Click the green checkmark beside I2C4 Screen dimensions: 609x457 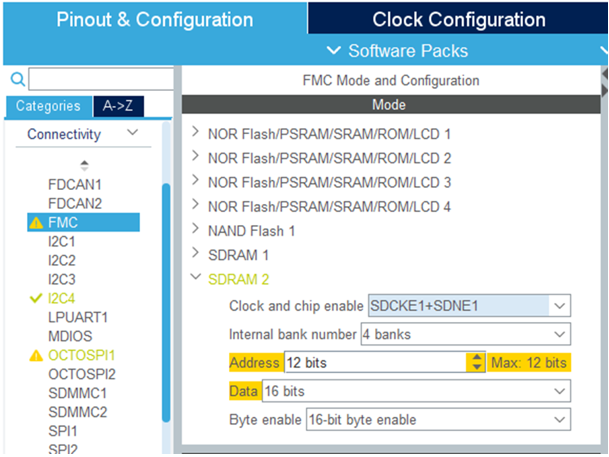[x=36, y=299]
